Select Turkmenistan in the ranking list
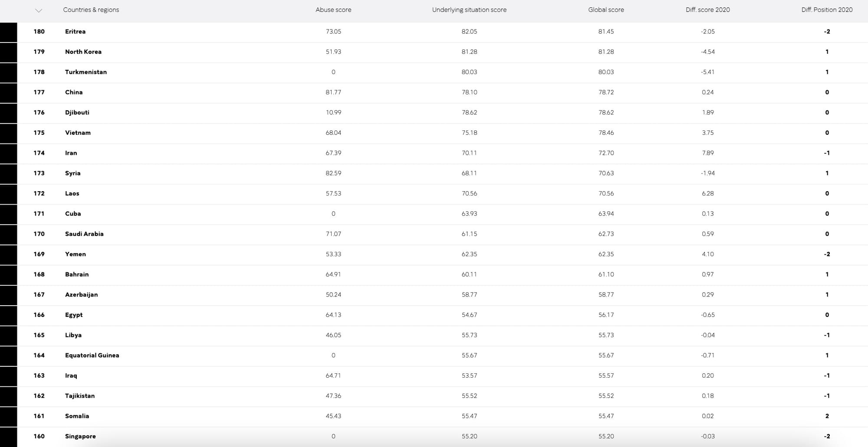Screen dimensions: 868x447 coord(85,72)
